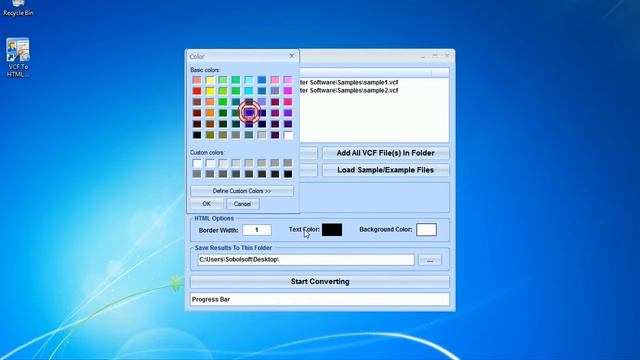Choose the first white Custom colors swatch
The image size is (640, 360).
(x=197, y=163)
